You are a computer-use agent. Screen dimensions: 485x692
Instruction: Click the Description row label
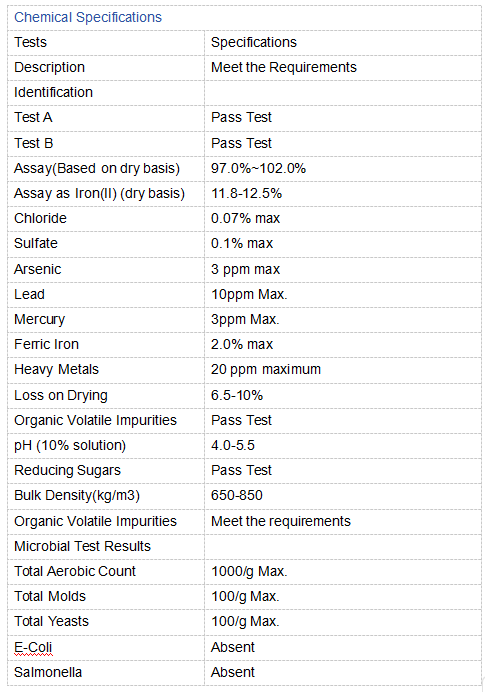(49, 68)
